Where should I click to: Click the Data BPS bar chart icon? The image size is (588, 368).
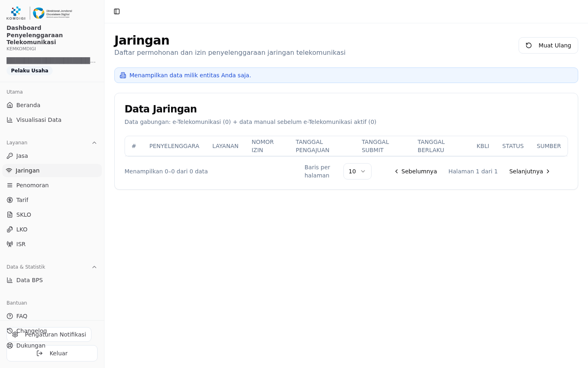coord(10,280)
